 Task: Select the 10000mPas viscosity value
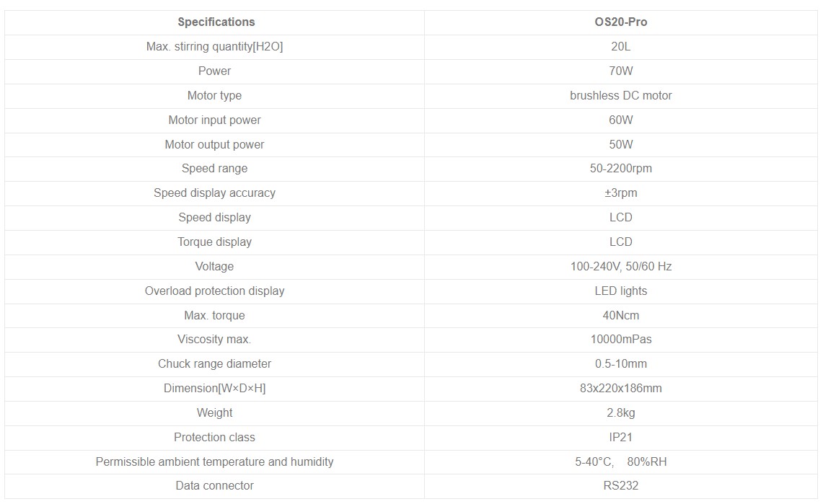click(620, 340)
